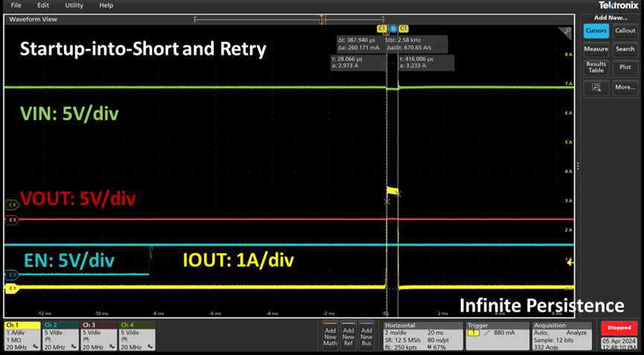644x355 pixels.
Task: Click the trigger position marker on timeline
Action: pyautogui.click(x=322, y=19)
